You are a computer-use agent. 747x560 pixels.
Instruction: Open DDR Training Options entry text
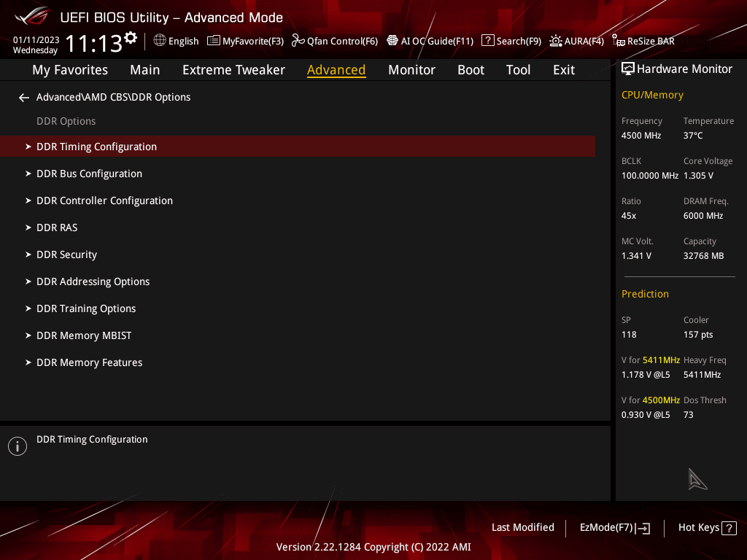click(86, 308)
